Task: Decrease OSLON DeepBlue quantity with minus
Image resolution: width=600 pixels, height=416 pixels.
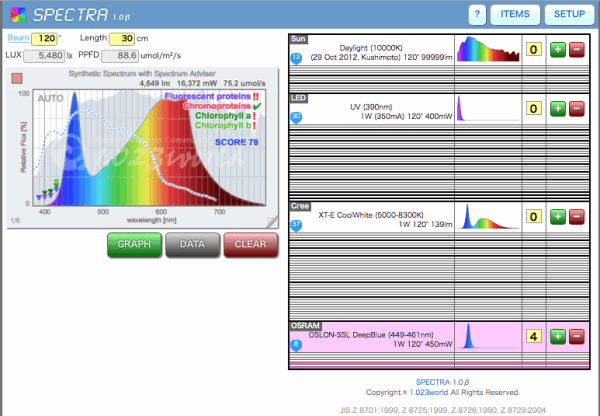Action: pos(577,337)
